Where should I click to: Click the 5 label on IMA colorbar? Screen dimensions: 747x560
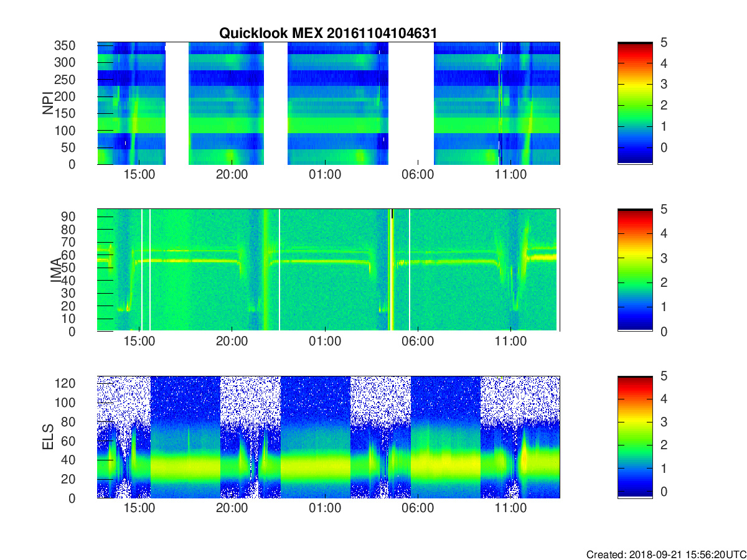point(663,209)
